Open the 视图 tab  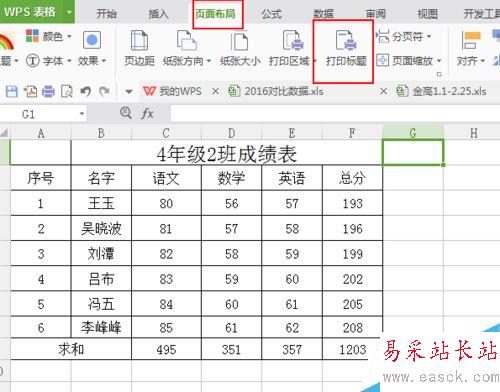point(428,14)
